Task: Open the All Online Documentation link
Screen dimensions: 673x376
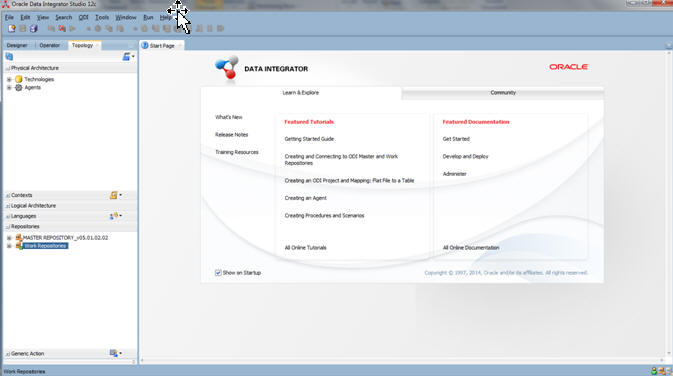Action: [x=471, y=248]
